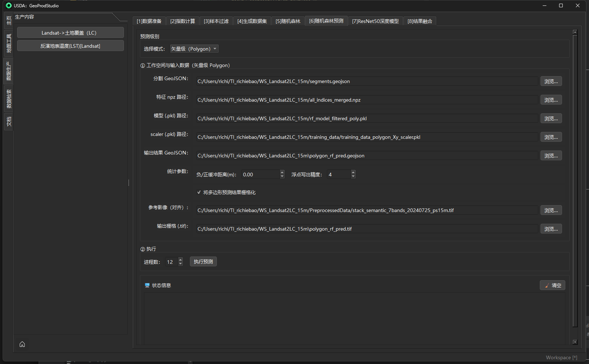Browse for the 分割 GeoJSON file
Viewport: 589px width, 364px height.
(x=551, y=81)
